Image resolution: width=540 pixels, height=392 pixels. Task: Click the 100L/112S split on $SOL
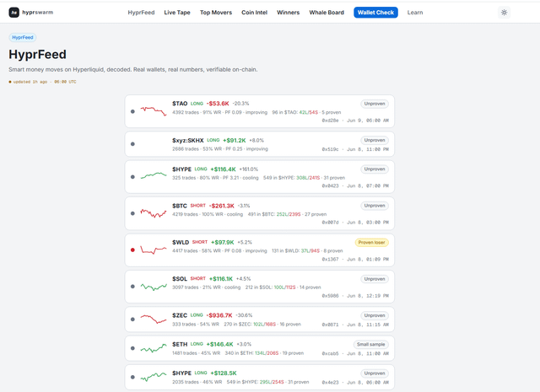tap(285, 287)
